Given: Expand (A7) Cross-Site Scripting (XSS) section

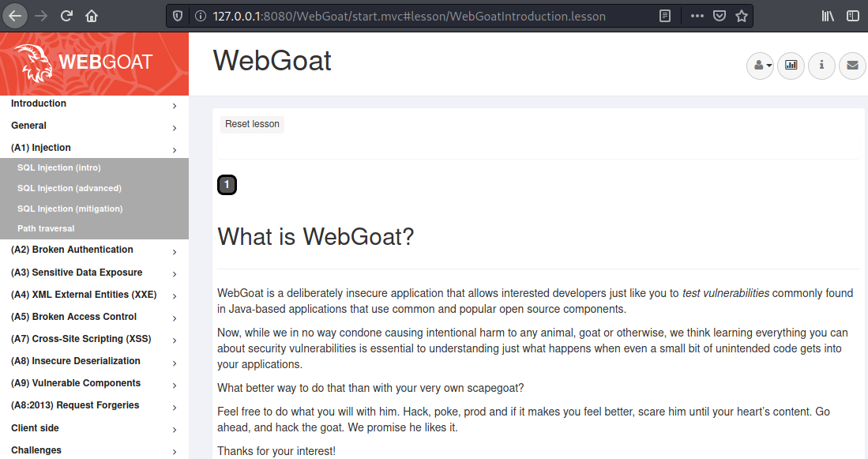Looking at the screenshot, I should coord(94,339).
